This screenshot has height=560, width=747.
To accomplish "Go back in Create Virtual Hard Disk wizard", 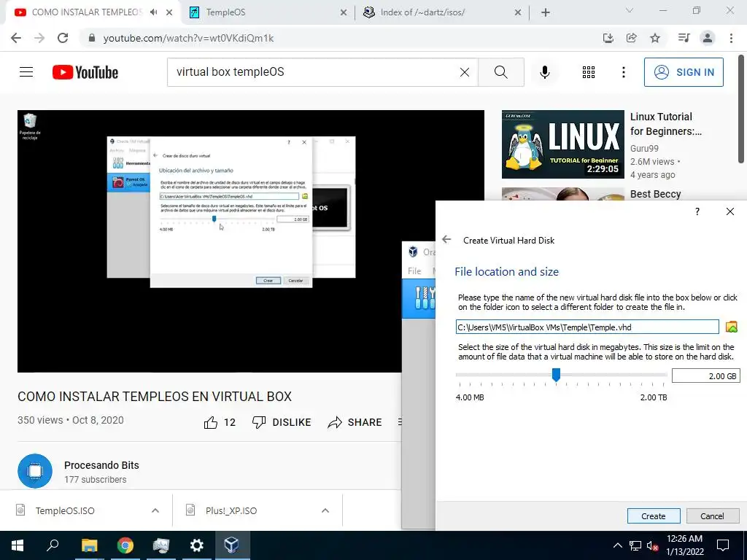I will coord(446,239).
